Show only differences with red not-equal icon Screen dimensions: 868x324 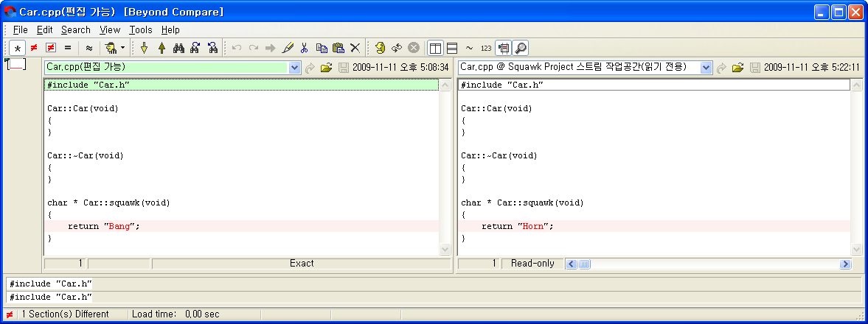(x=34, y=48)
